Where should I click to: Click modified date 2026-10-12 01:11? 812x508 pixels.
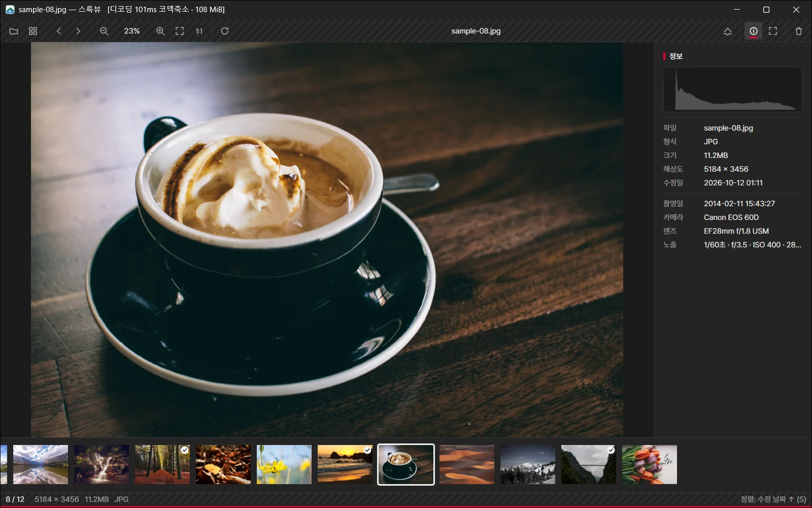coord(733,183)
